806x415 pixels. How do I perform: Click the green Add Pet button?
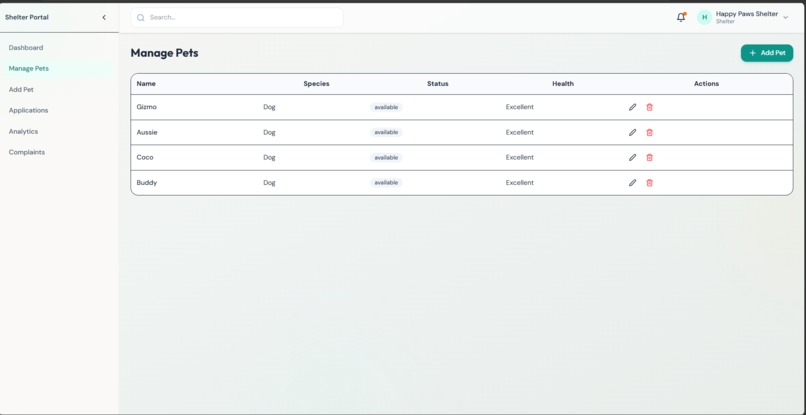click(x=766, y=53)
